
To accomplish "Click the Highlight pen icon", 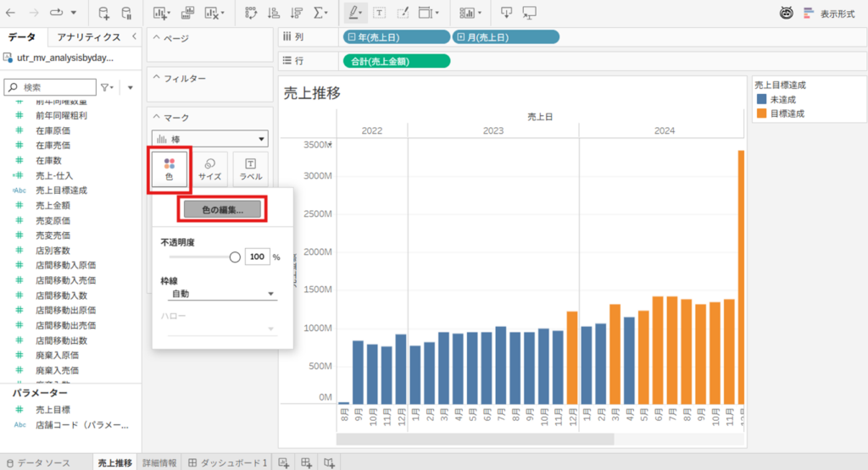I will (353, 12).
